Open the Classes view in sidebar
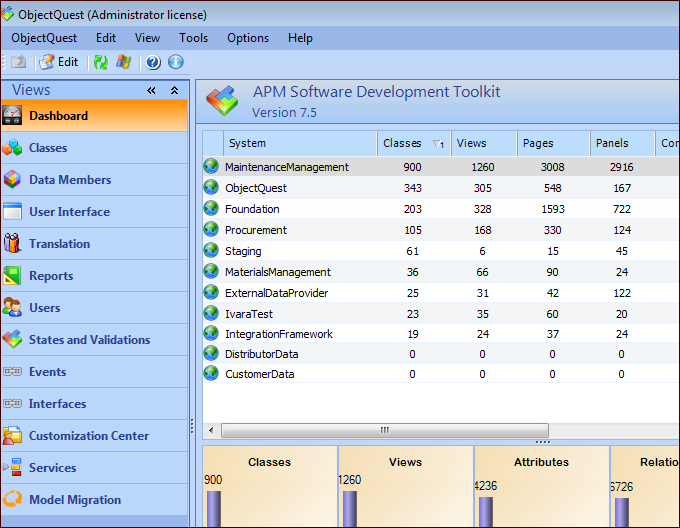 (48, 148)
